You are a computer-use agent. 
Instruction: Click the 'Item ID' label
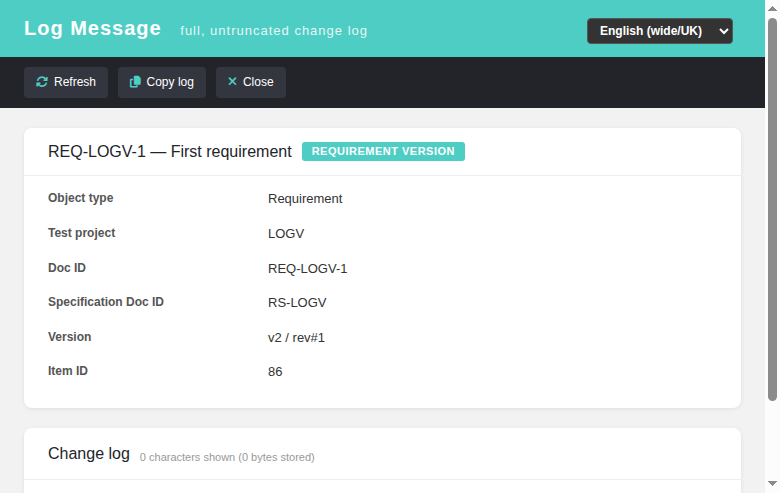tap(68, 371)
